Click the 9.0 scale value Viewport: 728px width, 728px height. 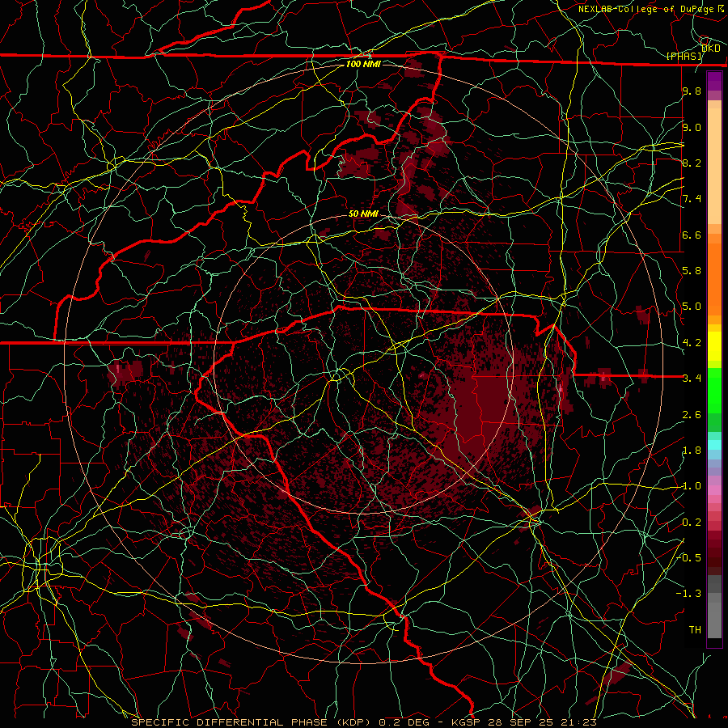692,127
